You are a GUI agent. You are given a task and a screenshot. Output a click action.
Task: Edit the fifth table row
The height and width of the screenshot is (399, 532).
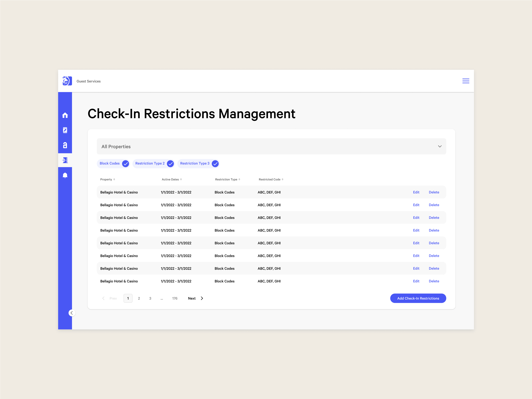coord(416,243)
